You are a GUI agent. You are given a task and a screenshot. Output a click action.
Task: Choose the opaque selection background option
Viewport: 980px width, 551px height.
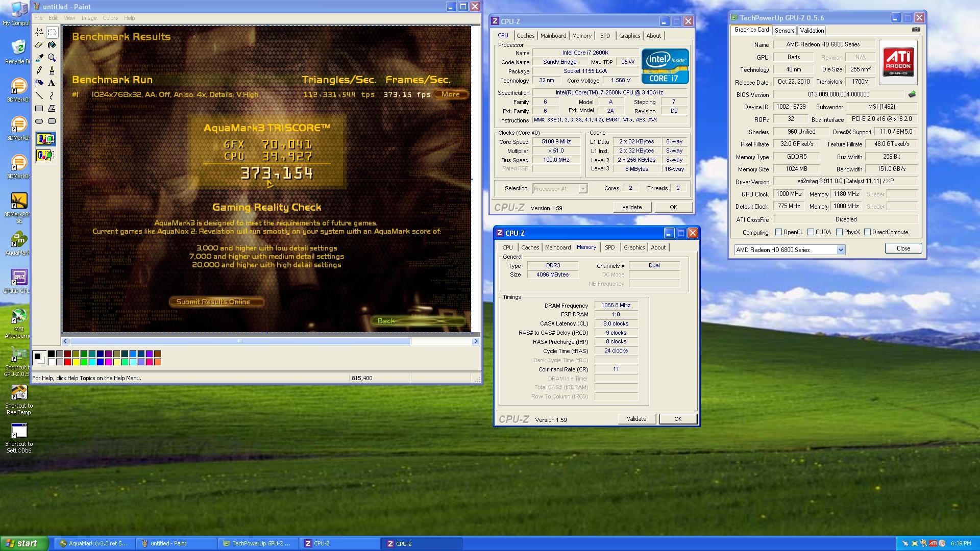point(45,139)
